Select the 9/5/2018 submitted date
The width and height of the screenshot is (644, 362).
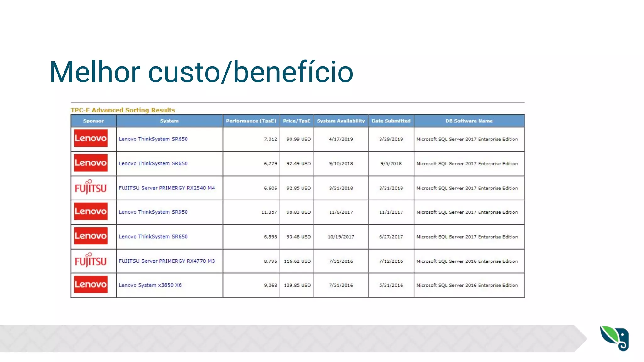[391, 164]
